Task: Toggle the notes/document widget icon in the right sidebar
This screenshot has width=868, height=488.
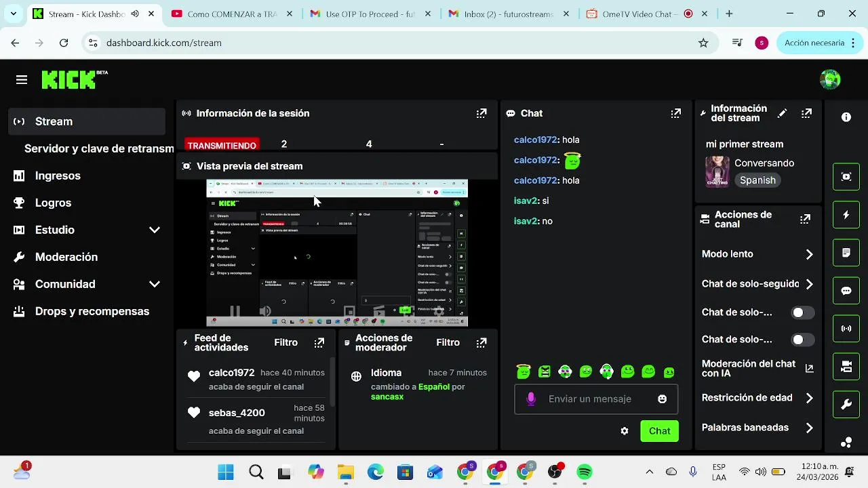Action: pos(846,253)
